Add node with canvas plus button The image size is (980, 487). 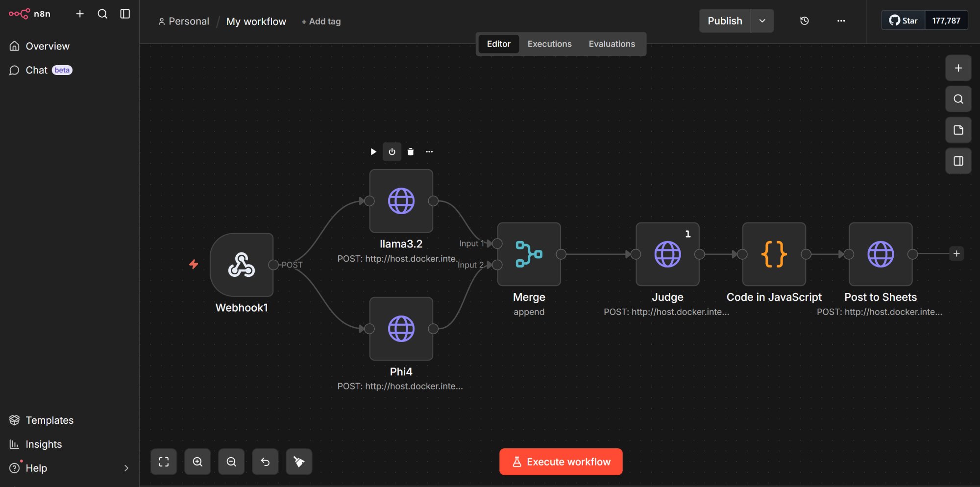pos(958,68)
